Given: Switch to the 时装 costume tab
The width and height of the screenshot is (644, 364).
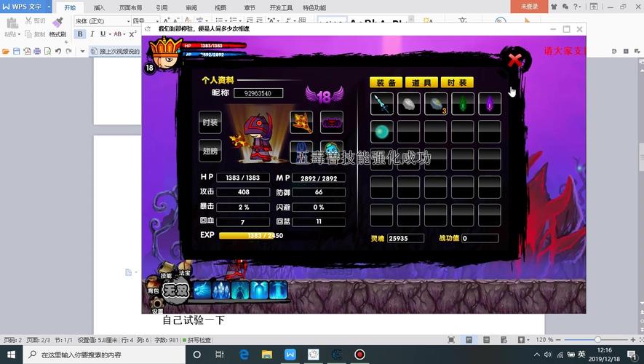Looking at the screenshot, I should tap(457, 82).
